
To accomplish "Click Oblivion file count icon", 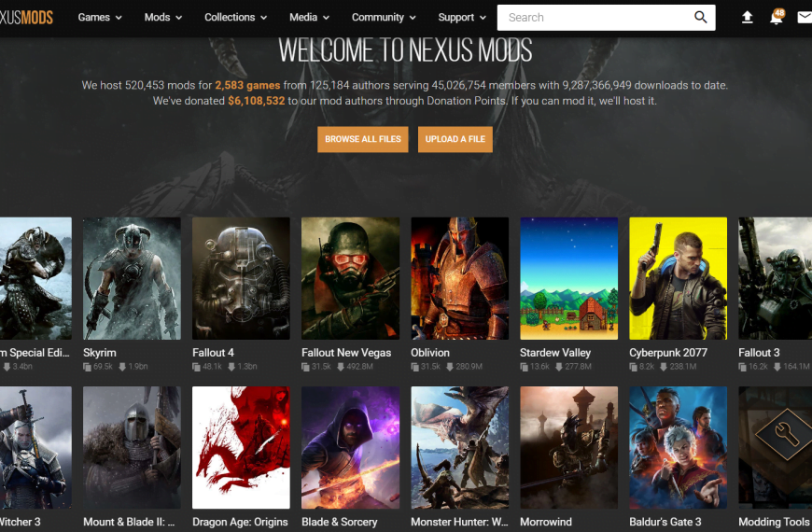I will [414, 367].
